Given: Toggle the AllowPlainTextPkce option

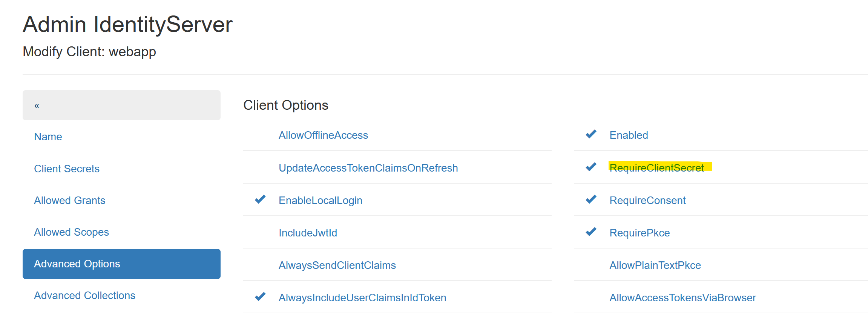Looking at the screenshot, I should pos(655,265).
